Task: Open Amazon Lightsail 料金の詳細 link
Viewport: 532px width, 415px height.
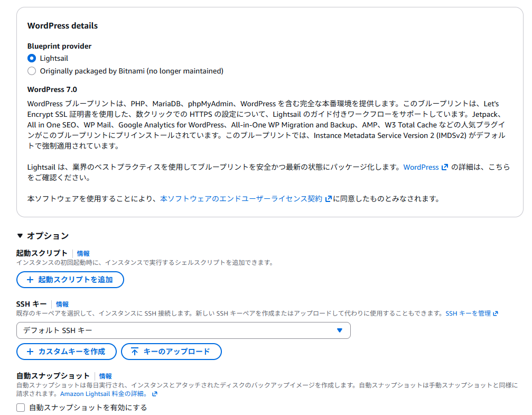Action: click(104, 394)
